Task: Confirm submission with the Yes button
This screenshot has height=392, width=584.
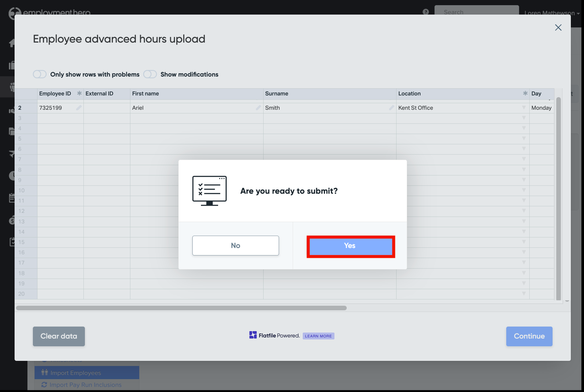Action: click(x=350, y=246)
